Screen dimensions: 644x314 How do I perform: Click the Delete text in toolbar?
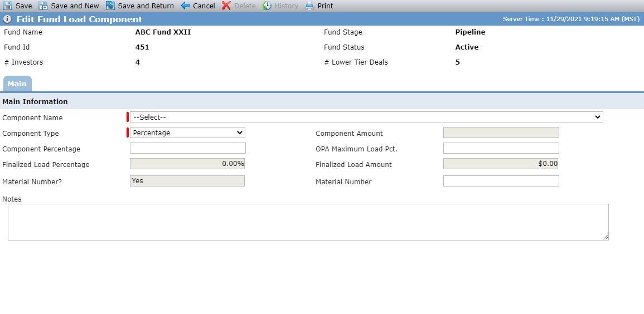[245, 6]
